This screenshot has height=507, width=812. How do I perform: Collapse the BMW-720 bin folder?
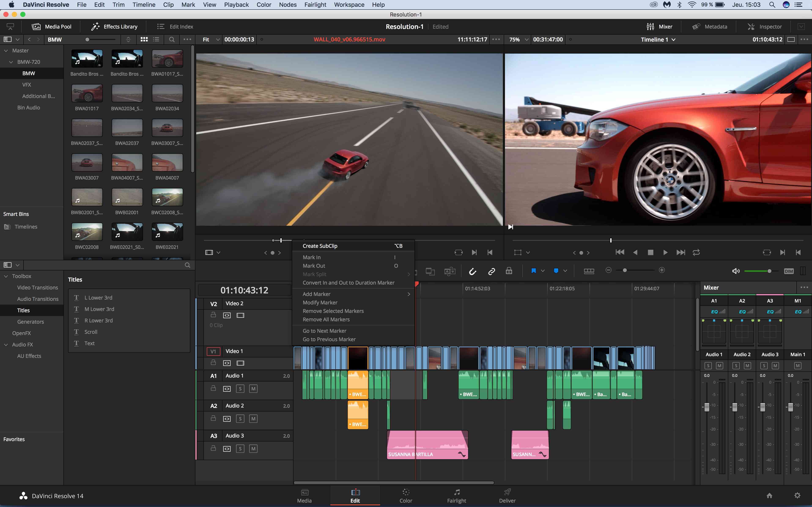(x=11, y=62)
